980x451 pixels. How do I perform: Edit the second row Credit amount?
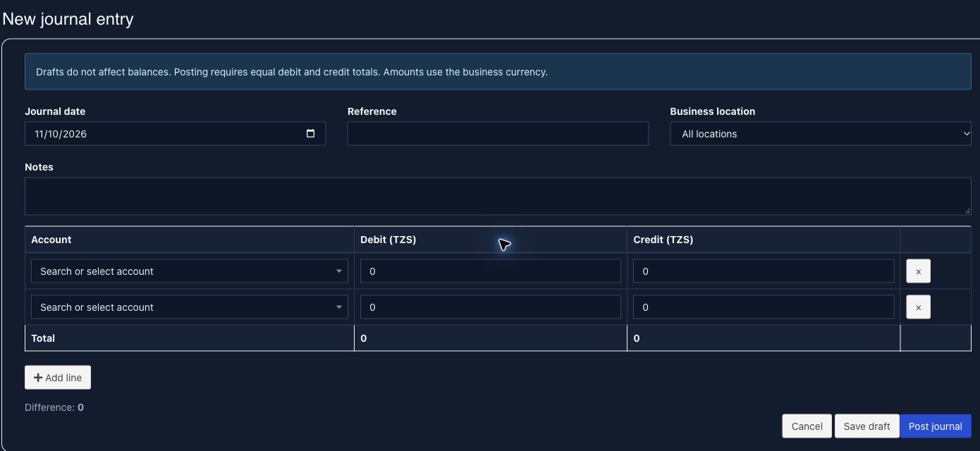coord(764,307)
